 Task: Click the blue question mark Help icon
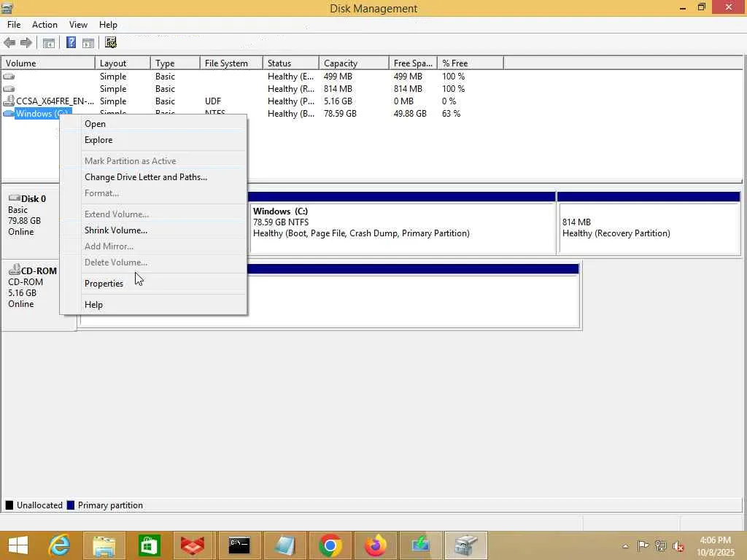click(x=71, y=43)
